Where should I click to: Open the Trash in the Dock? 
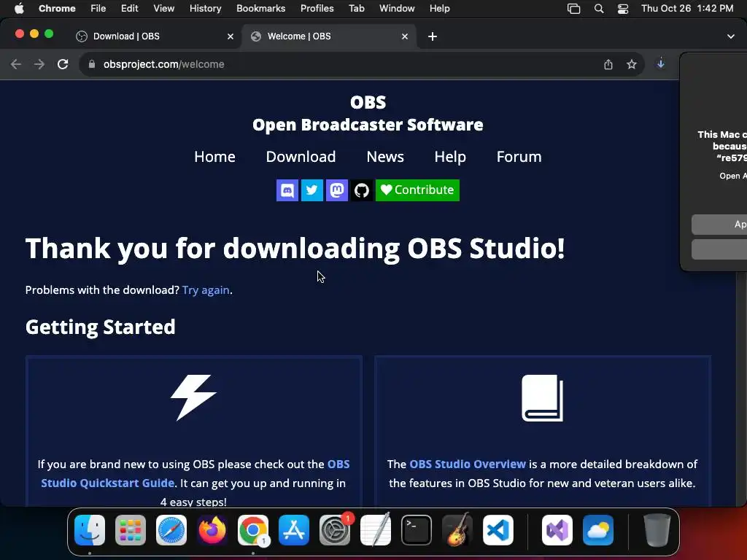coord(657,530)
